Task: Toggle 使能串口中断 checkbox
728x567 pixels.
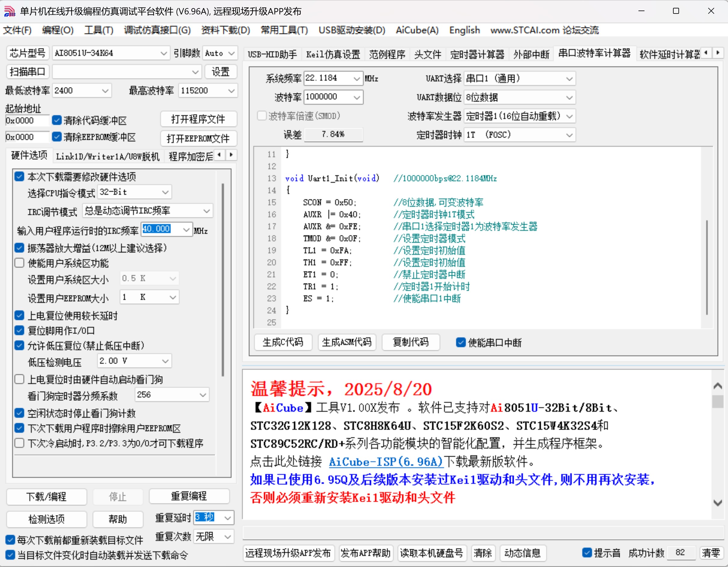Action: [x=460, y=342]
